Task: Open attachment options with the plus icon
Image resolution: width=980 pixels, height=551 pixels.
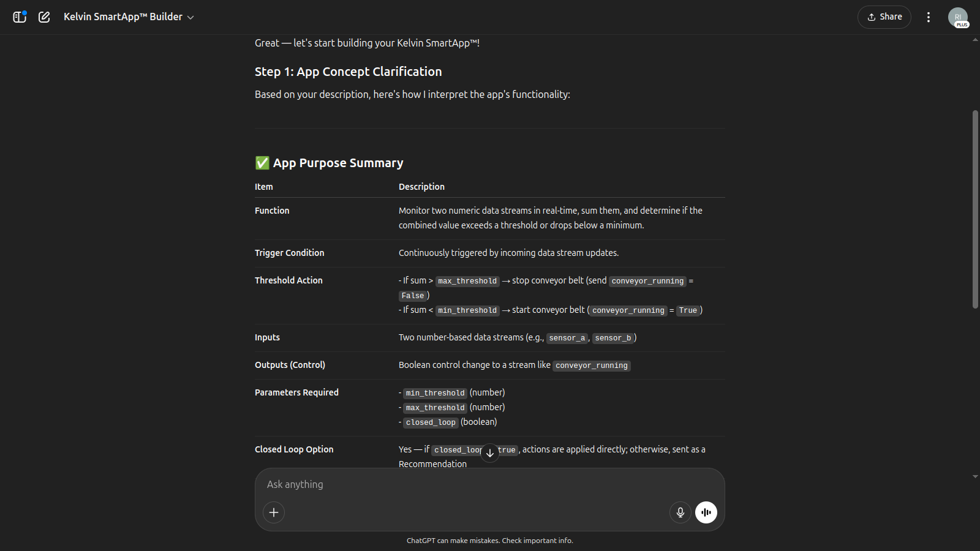Action: coord(273,512)
